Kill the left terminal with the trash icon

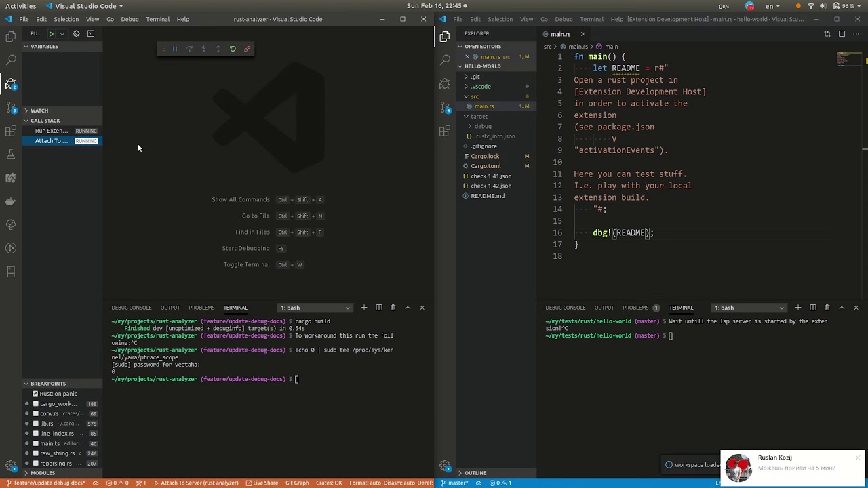[393, 308]
